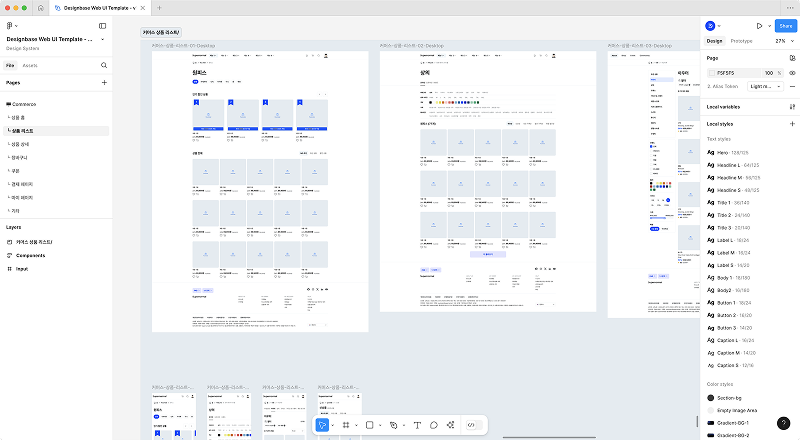Select the 상품 상세 page
800x440 pixels.
(x=56, y=144)
